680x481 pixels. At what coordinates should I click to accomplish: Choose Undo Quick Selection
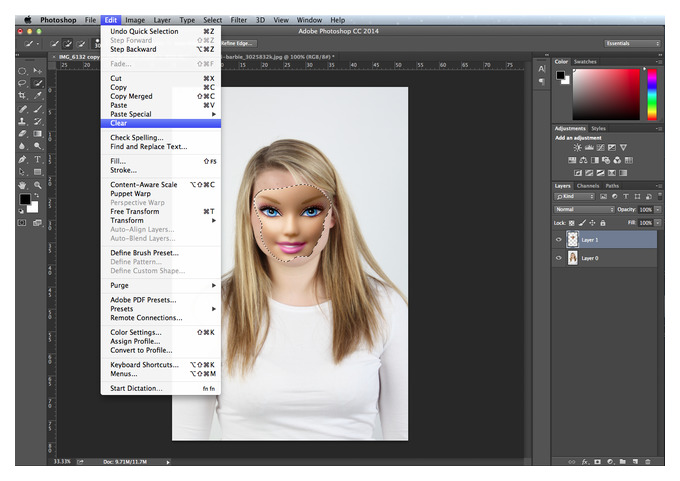(160, 31)
